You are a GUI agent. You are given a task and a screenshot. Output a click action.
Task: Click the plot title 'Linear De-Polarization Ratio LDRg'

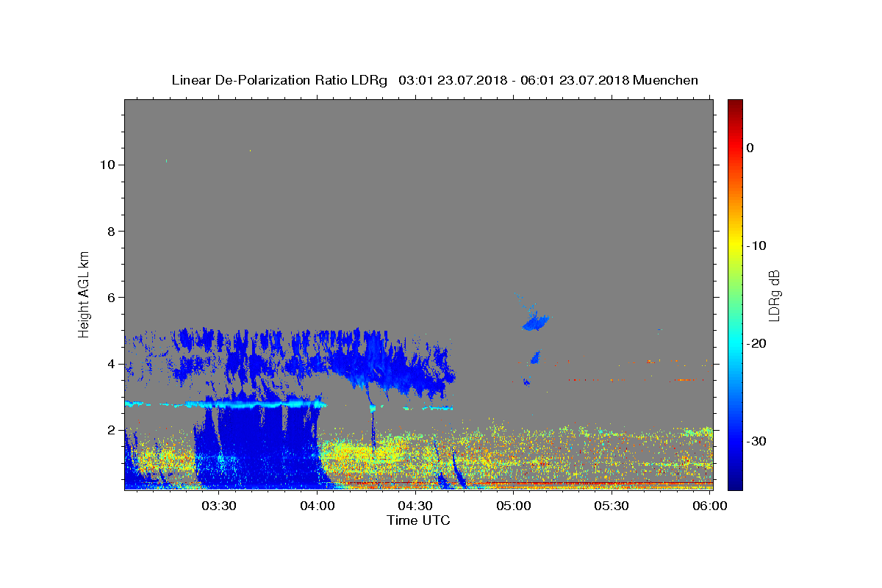pyautogui.click(x=279, y=80)
